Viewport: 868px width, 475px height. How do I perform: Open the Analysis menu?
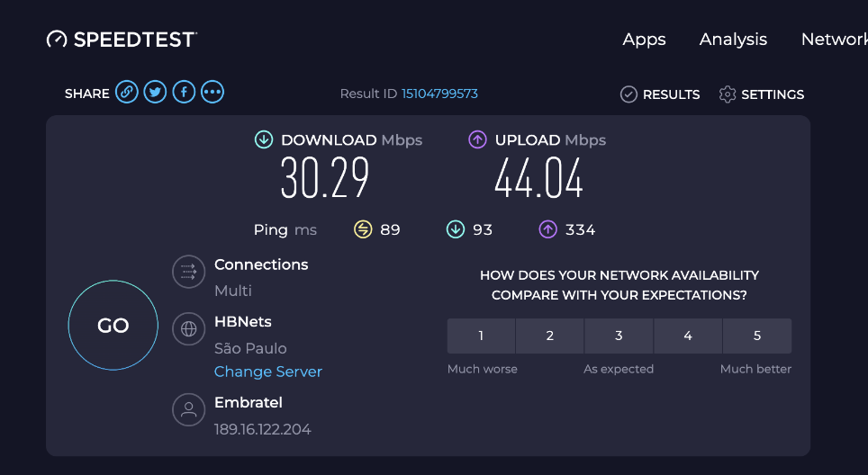pyautogui.click(x=733, y=40)
